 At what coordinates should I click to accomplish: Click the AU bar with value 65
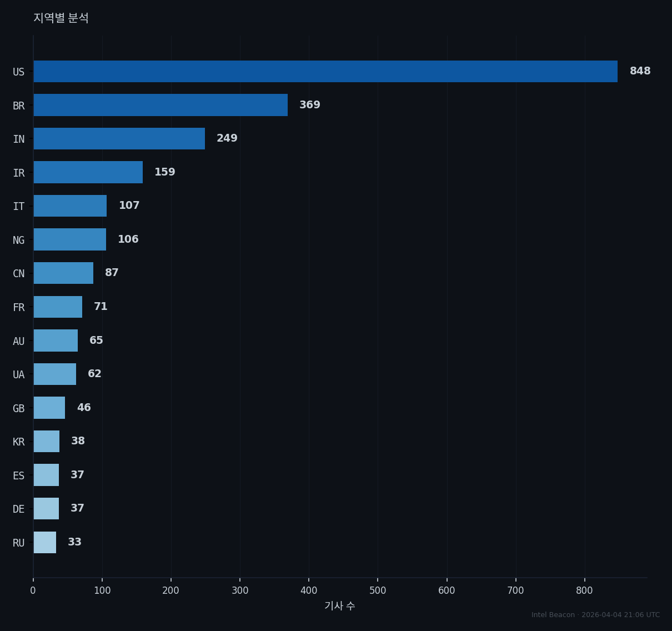pyautogui.click(x=56, y=340)
